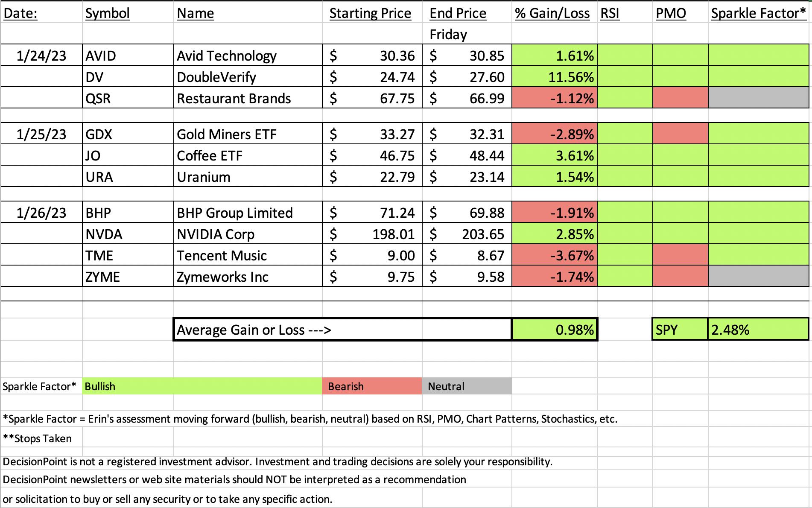The image size is (812, 508).
Task: Click the 203.65 end price cell
Action: pos(467,234)
